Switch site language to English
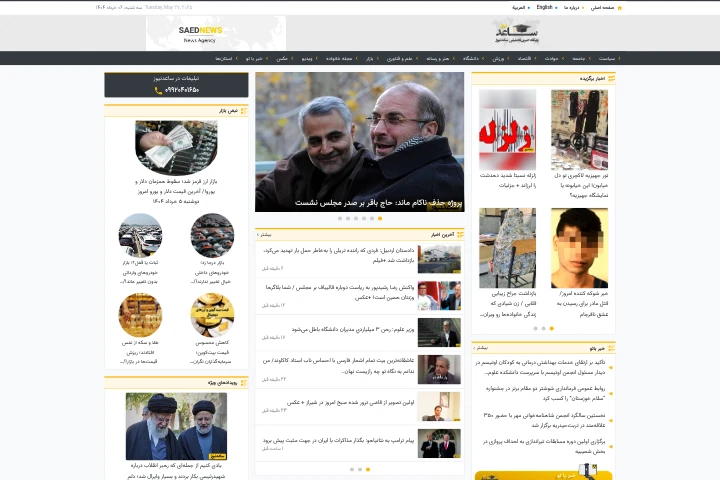 click(x=545, y=7)
